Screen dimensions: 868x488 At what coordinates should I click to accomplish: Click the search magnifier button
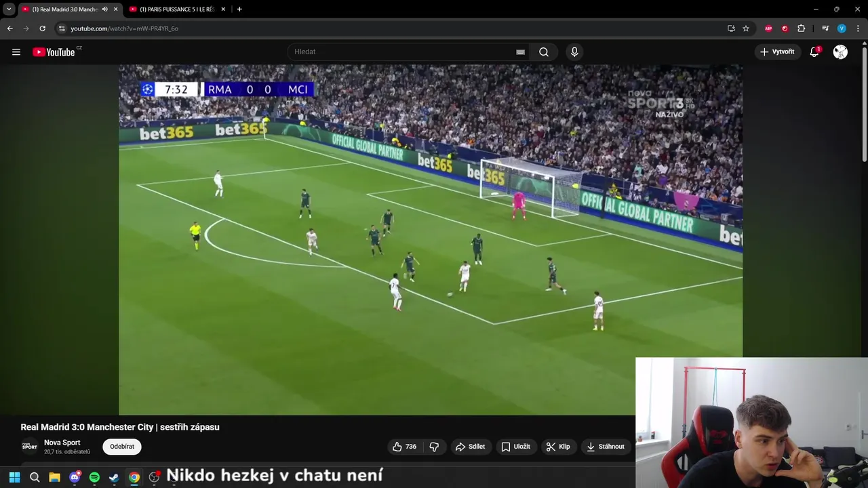(x=544, y=52)
